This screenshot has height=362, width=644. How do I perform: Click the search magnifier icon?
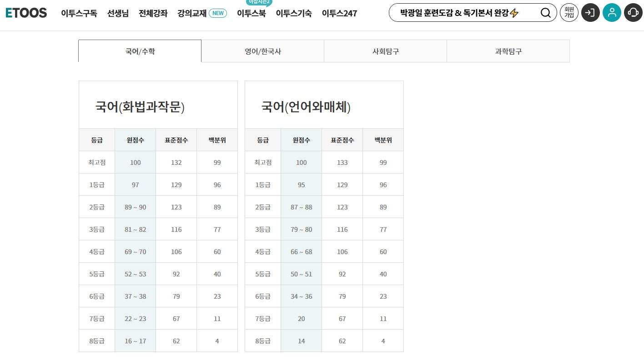[x=546, y=13]
